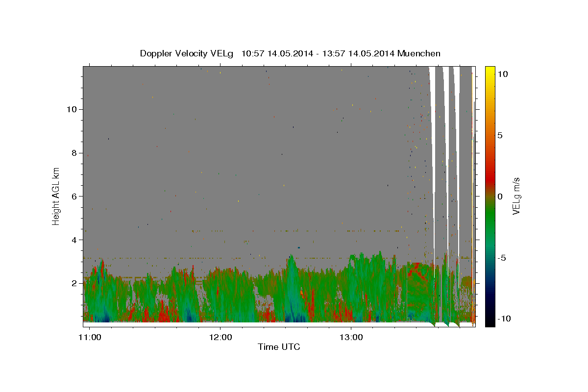Click the yellow top of the colorbar
This screenshot has height=392, width=588.
coord(490,70)
